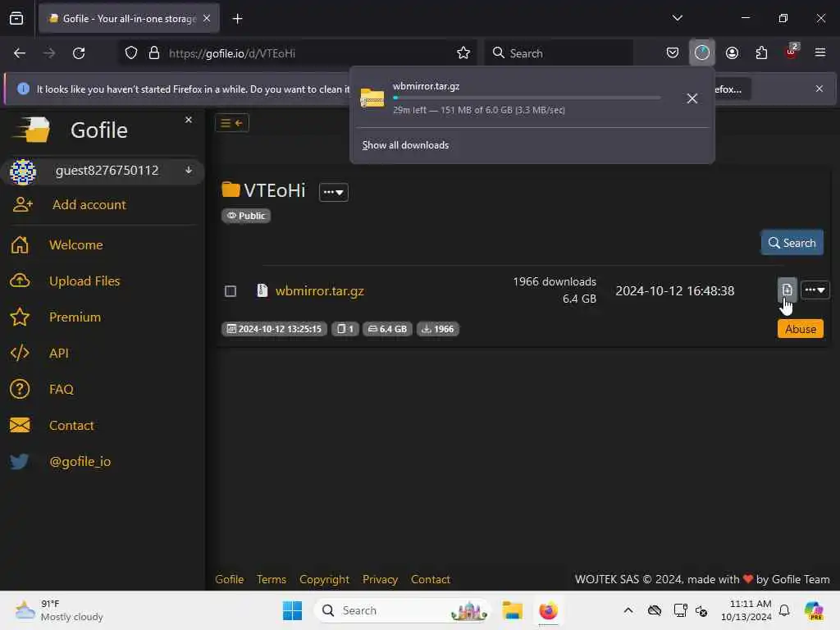
Task: Click the uBlock extension badge icon
Action: [x=792, y=52]
